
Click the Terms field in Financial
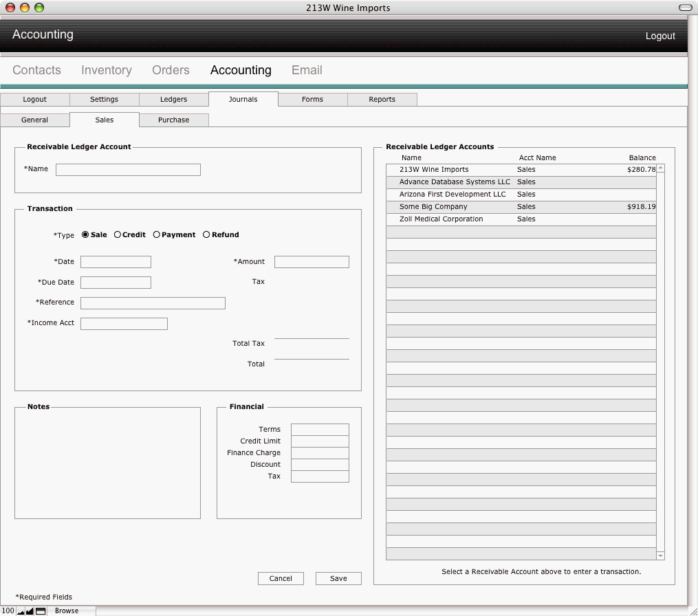click(x=320, y=430)
